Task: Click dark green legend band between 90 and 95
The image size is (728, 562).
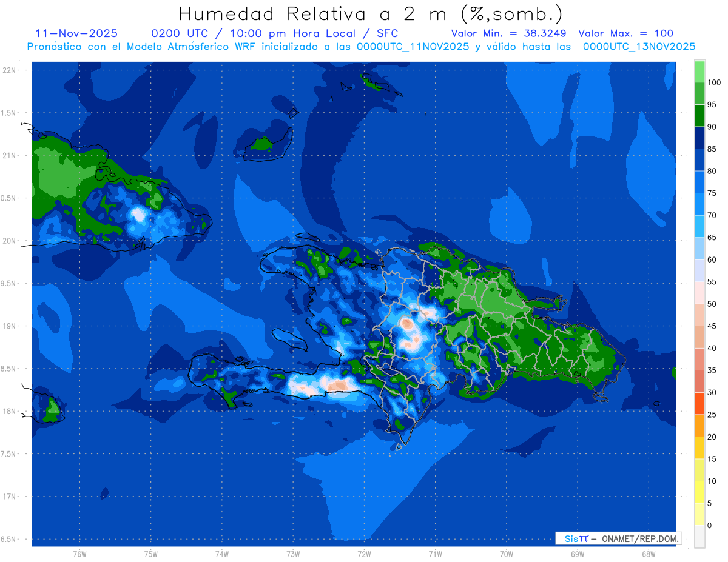Action: (x=699, y=115)
